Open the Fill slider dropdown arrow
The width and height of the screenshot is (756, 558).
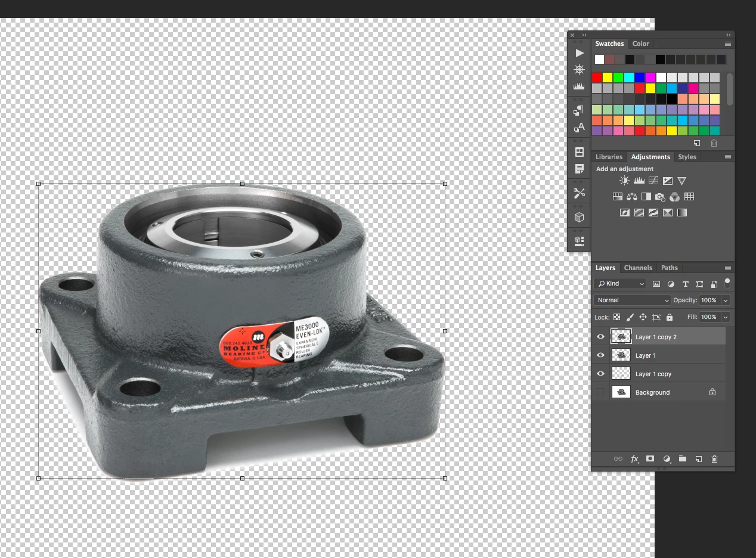(726, 317)
